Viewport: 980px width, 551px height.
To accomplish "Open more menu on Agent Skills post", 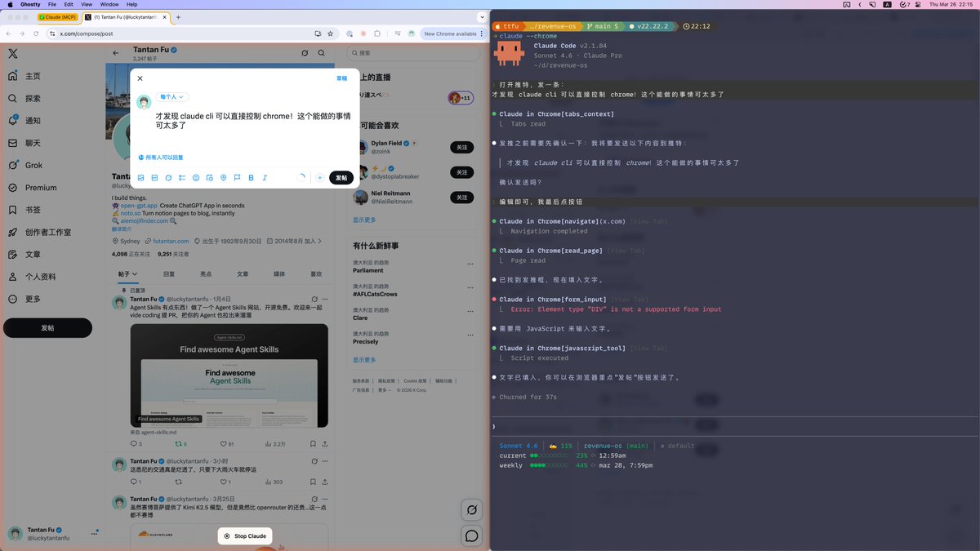I will click(x=325, y=300).
